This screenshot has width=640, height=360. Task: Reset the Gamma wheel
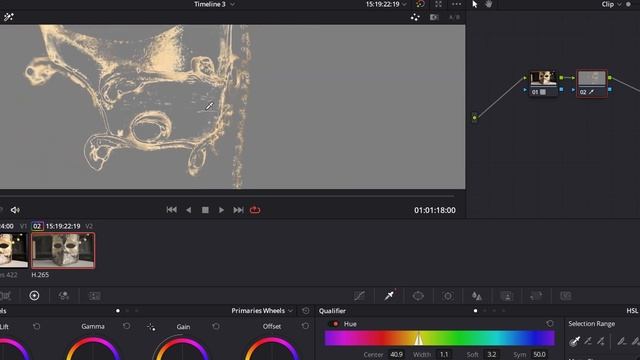click(127, 326)
